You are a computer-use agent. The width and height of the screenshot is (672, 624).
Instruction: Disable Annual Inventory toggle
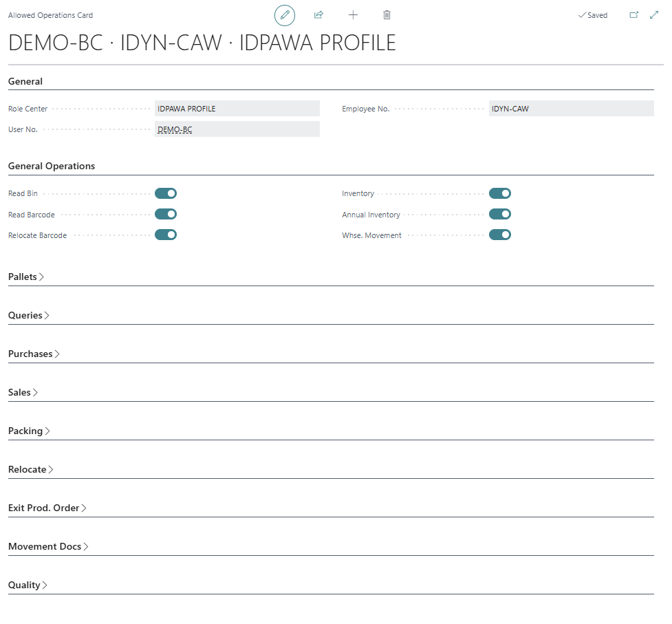[500, 214]
